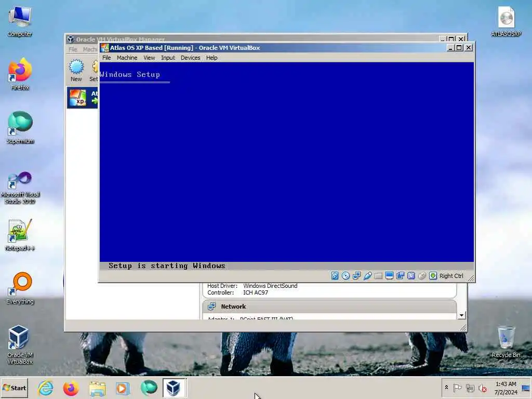Screen dimensions: 532x399
Task: Click the network tray icon
Action: [470, 388]
